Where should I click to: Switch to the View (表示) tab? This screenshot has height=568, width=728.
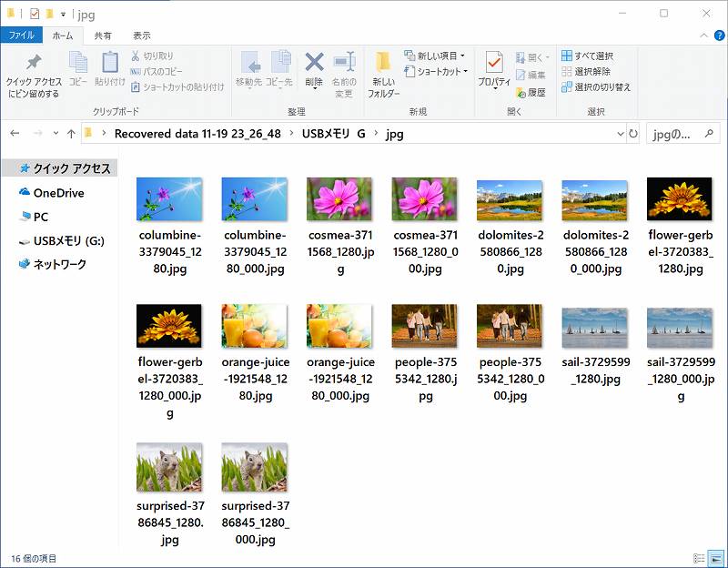(141, 35)
